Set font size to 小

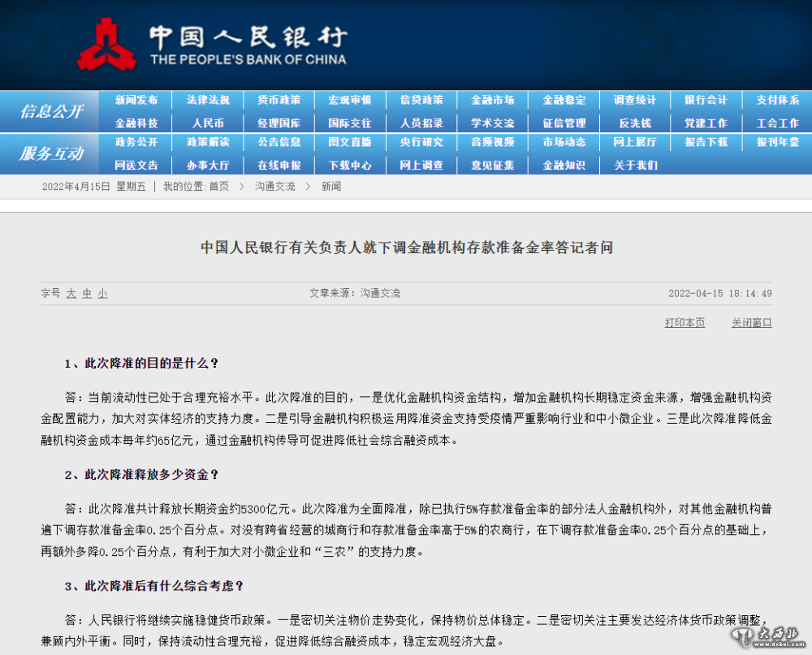coord(102,294)
